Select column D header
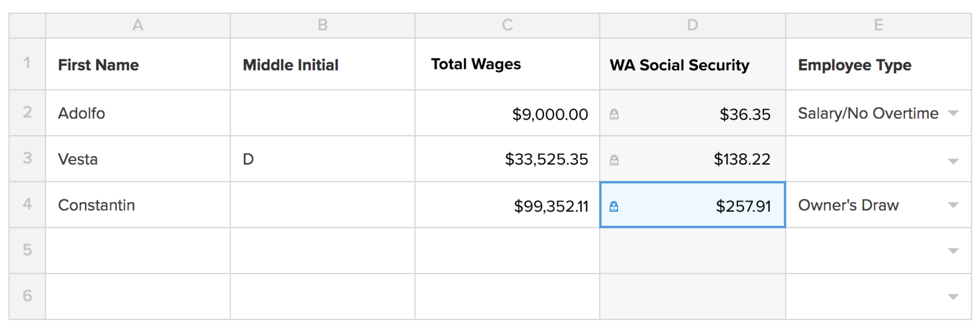This screenshot has width=980, height=332. [x=692, y=25]
